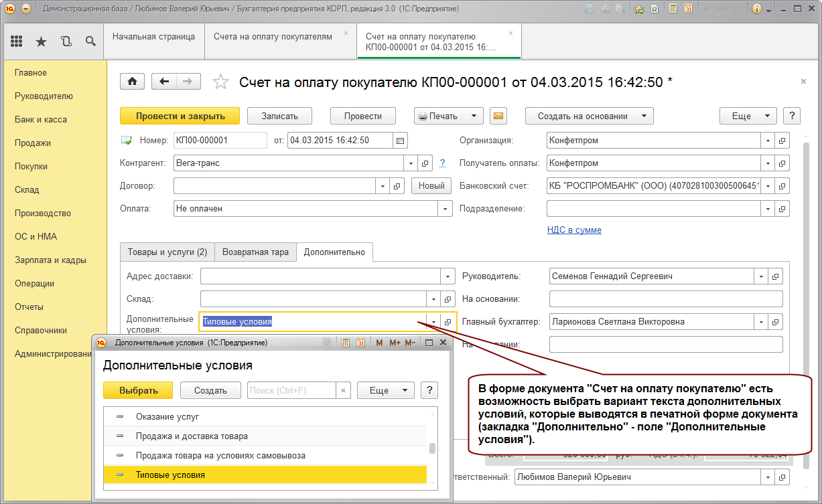The image size is (822, 504).
Task: Send the invoice by email envelope icon
Action: [498, 116]
